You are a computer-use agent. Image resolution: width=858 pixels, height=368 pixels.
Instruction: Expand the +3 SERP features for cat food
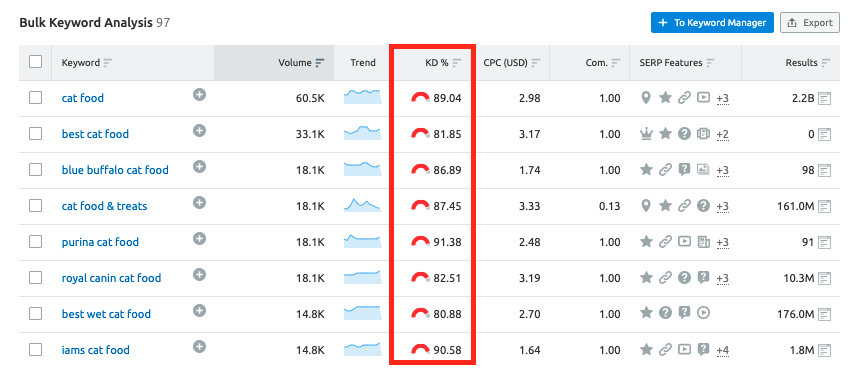click(722, 98)
